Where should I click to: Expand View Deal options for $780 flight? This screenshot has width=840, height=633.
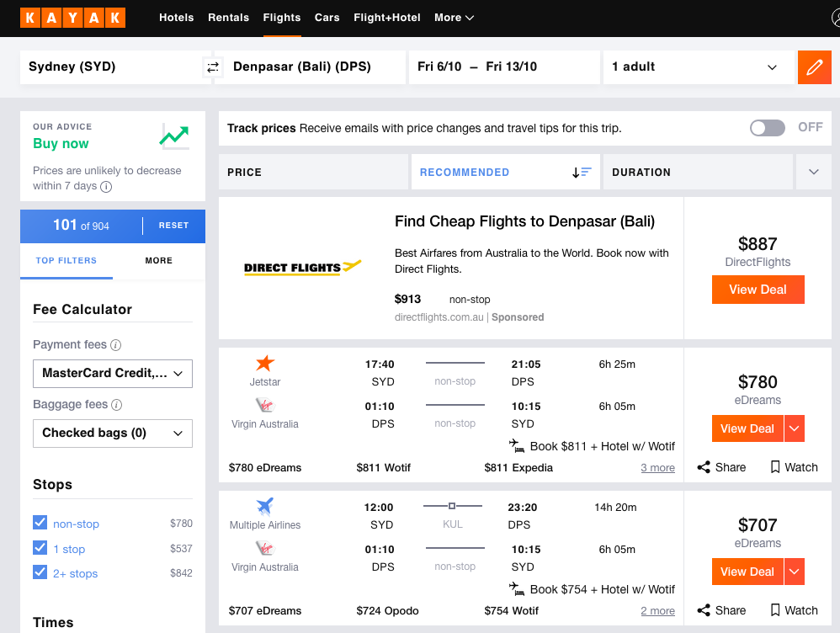pyautogui.click(x=794, y=428)
